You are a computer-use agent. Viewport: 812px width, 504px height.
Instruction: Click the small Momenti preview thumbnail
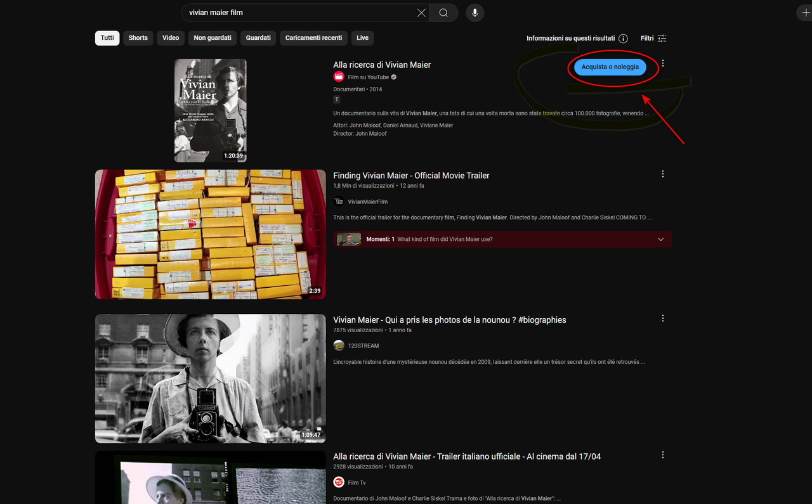pos(348,240)
